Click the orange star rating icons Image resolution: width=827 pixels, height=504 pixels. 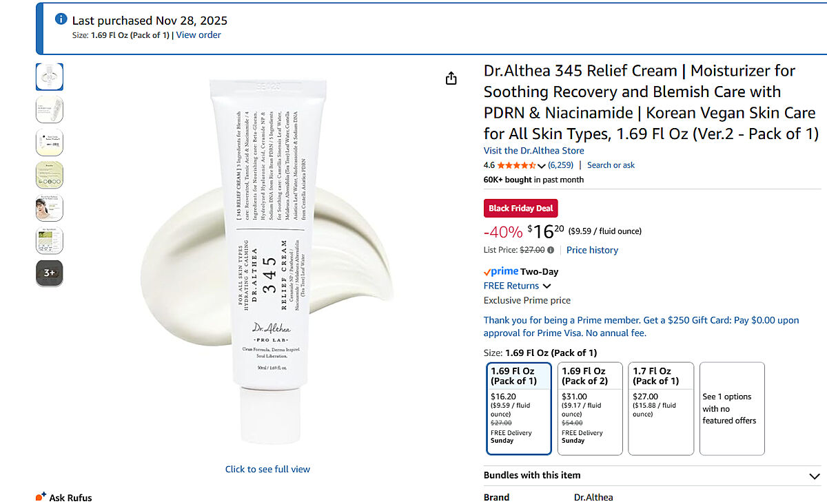pyautogui.click(x=515, y=165)
